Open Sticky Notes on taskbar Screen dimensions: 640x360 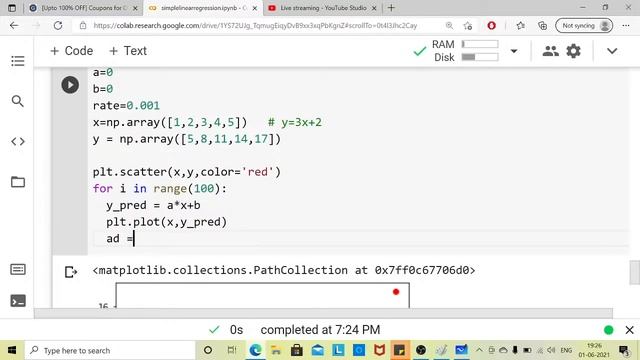(400, 350)
